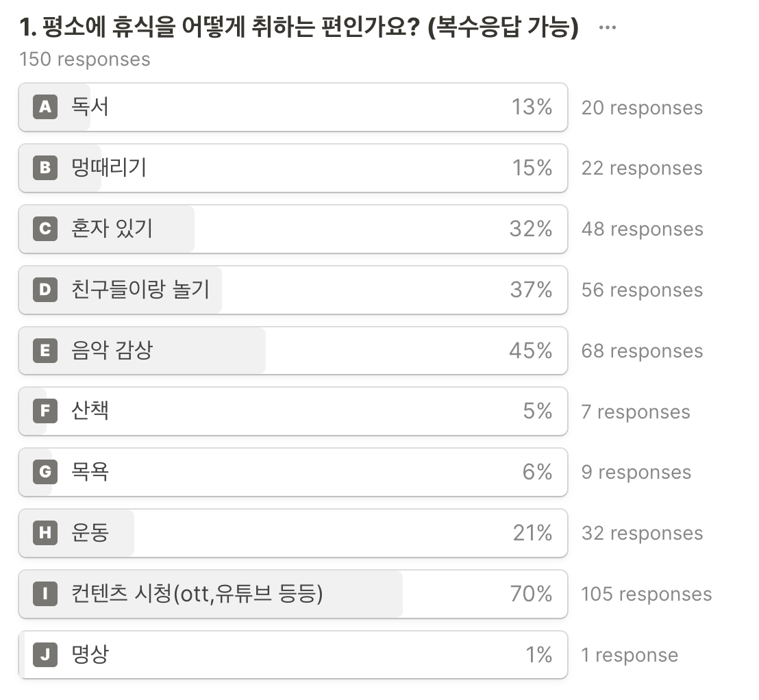Open the 68 responses link
The width and height of the screenshot is (759, 700).
pyautogui.click(x=642, y=351)
